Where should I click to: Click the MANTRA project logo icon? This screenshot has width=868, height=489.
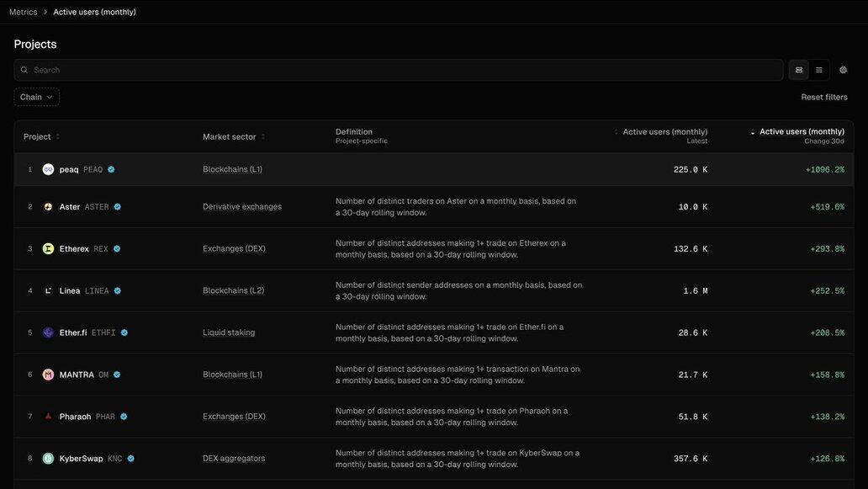[48, 375]
